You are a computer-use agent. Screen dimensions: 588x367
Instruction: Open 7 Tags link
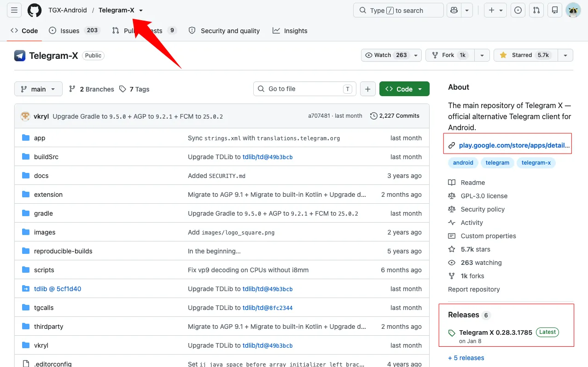pos(134,89)
